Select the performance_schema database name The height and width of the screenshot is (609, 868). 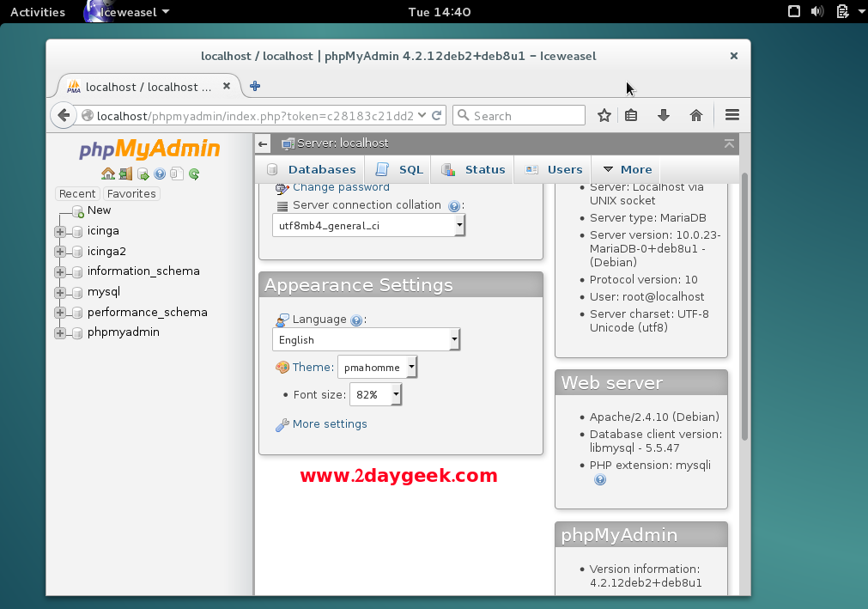[148, 313]
